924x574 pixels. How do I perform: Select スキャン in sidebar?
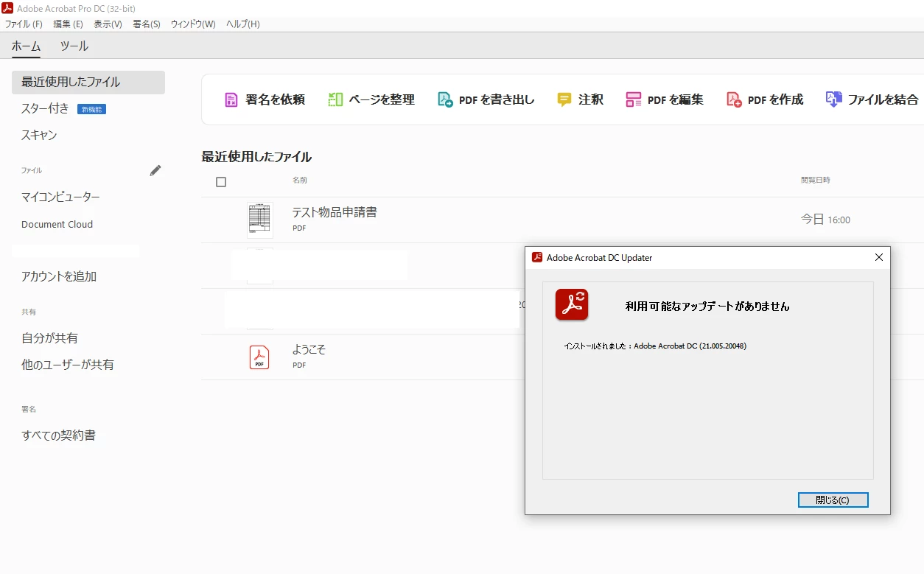tap(39, 135)
